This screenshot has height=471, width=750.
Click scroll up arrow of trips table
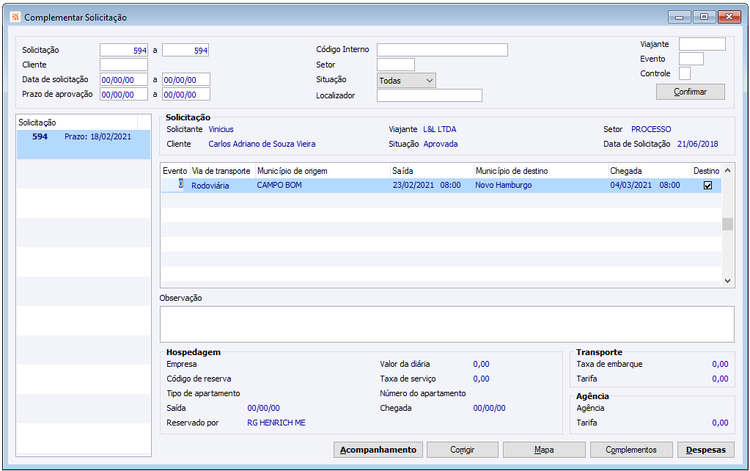pyautogui.click(x=728, y=170)
